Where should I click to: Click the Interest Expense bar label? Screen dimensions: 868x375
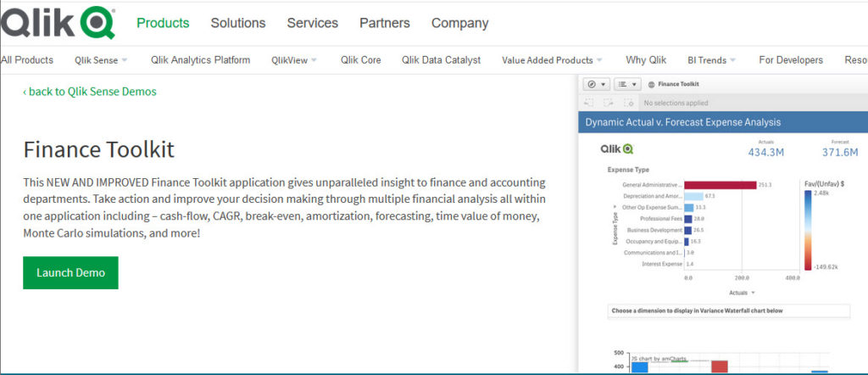pyautogui.click(x=661, y=264)
